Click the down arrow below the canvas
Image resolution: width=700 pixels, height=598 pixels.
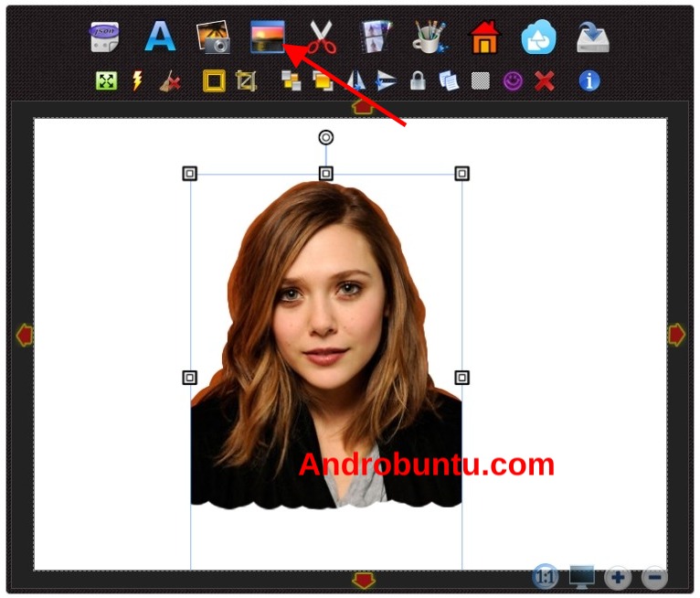coord(363,581)
